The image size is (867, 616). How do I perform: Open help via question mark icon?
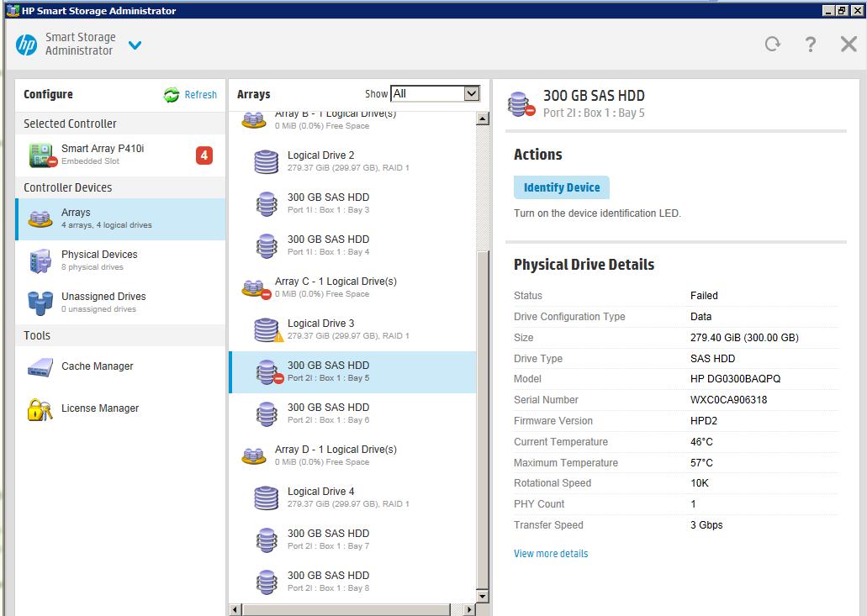(810, 45)
